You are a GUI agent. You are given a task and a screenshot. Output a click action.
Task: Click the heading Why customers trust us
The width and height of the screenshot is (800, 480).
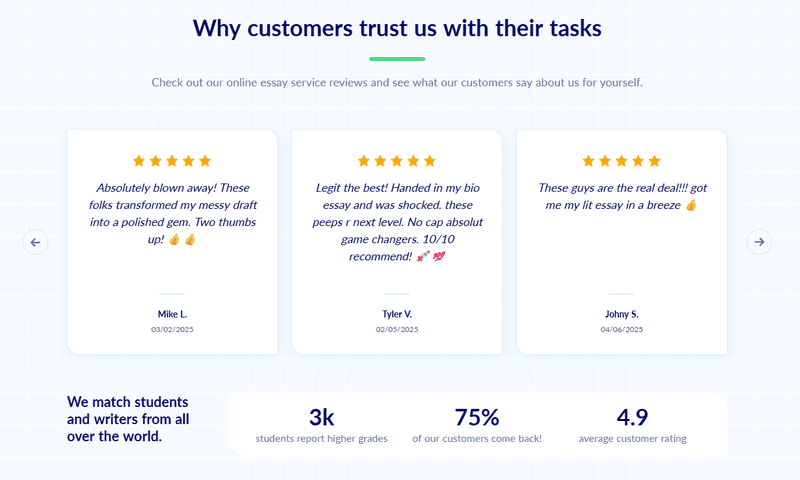pyautogui.click(x=397, y=28)
